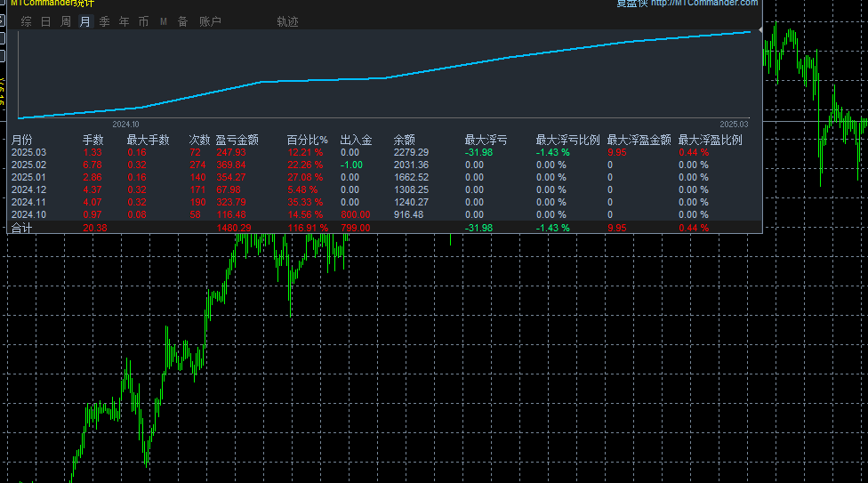
Task: Click percentage 27.08 %
Action: [305, 177]
